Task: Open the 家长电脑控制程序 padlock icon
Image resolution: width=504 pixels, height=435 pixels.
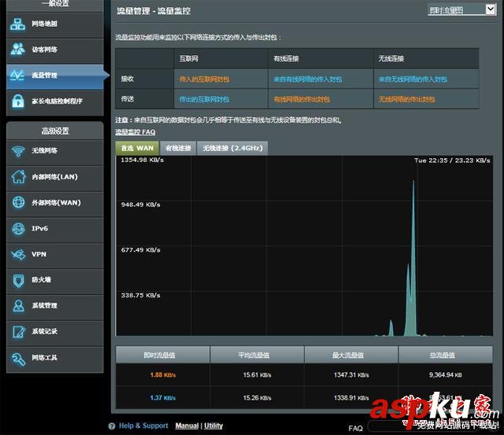Action: coord(18,101)
